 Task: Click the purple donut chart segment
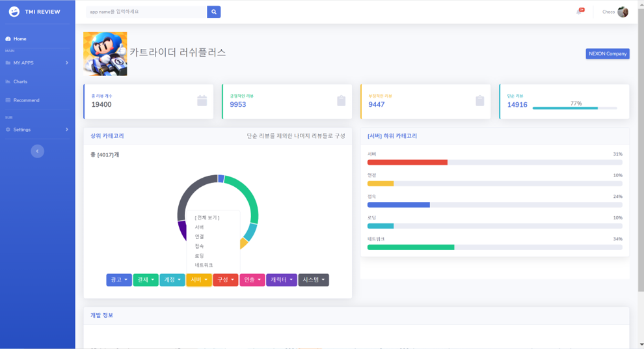(x=182, y=231)
